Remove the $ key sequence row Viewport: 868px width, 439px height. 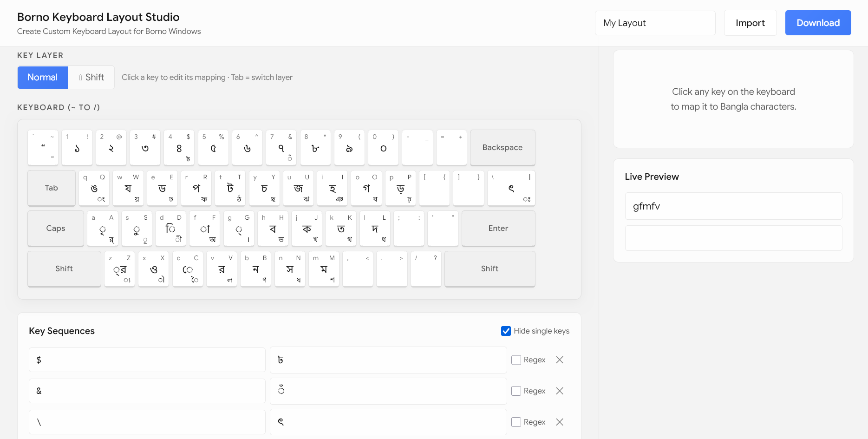point(560,360)
